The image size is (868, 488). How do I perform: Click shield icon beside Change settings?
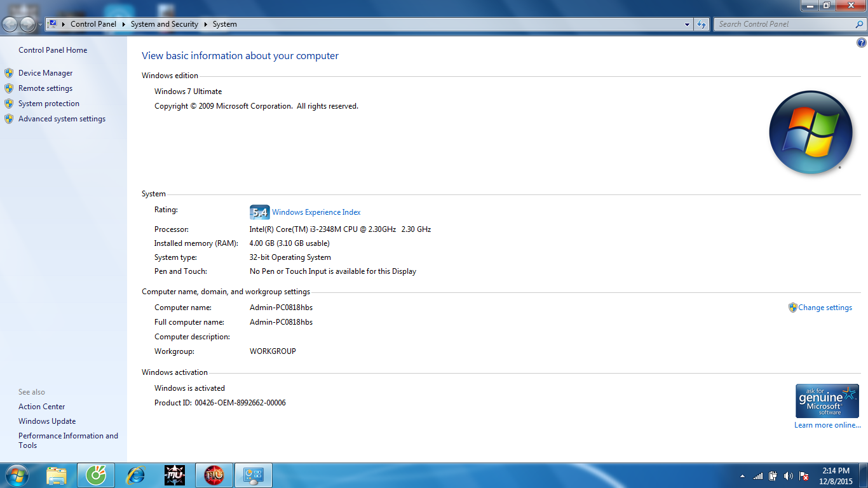[x=792, y=308]
